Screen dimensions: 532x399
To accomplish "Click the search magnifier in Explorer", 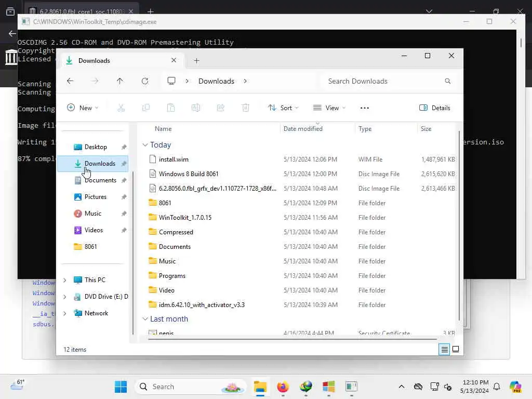I will (447, 81).
